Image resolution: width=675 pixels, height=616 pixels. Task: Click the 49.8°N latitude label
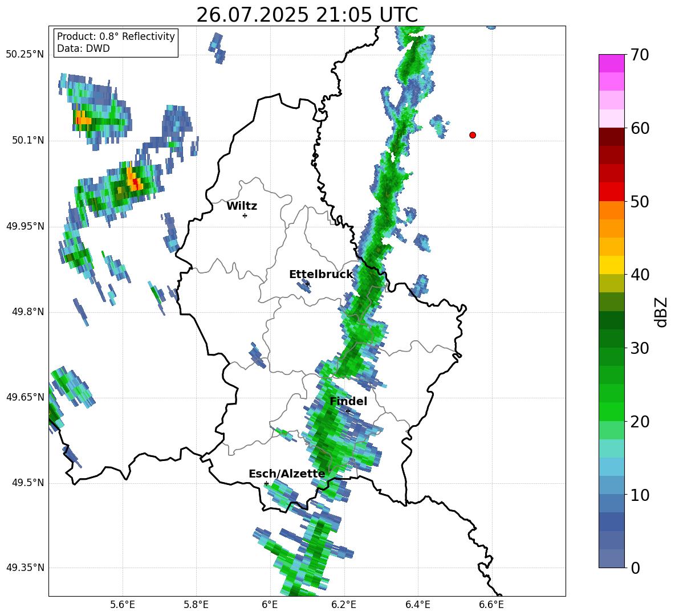pyautogui.click(x=28, y=312)
